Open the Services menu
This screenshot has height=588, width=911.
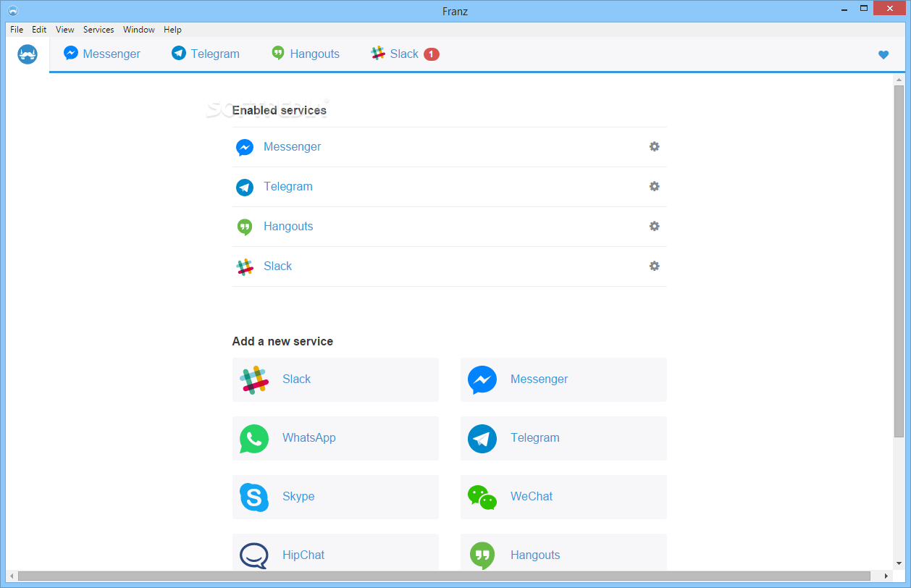click(98, 30)
